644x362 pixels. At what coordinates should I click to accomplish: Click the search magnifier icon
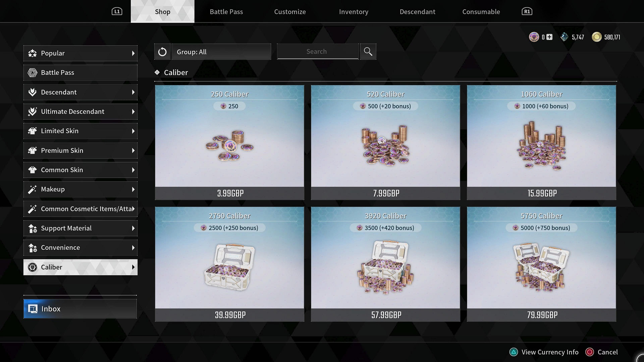coord(368,51)
